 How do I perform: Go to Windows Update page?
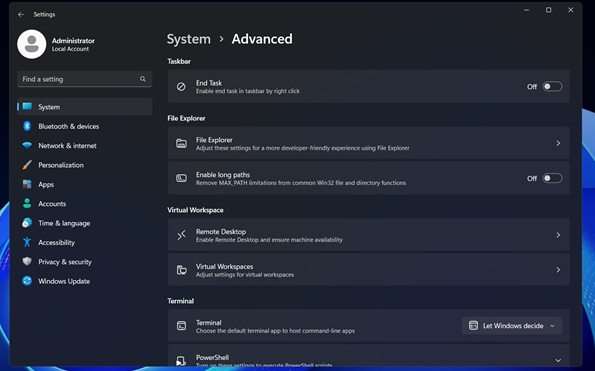85,281
